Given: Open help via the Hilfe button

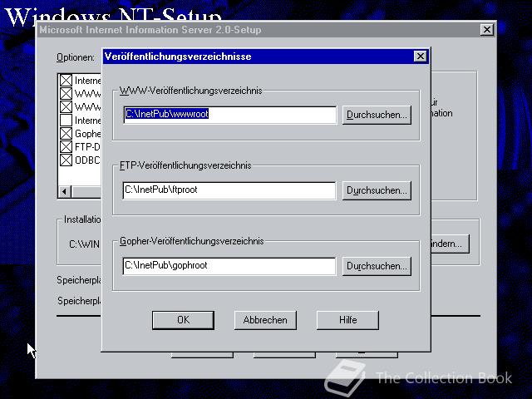Looking at the screenshot, I should (347, 320).
